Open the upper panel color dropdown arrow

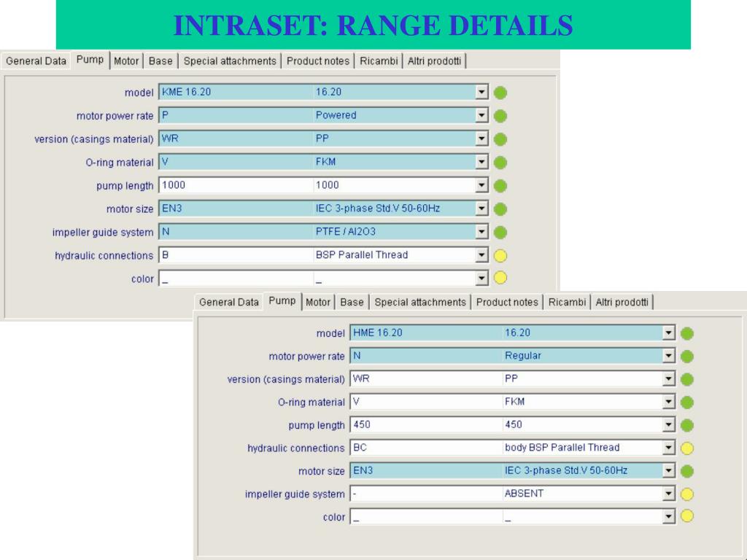pyautogui.click(x=481, y=278)
